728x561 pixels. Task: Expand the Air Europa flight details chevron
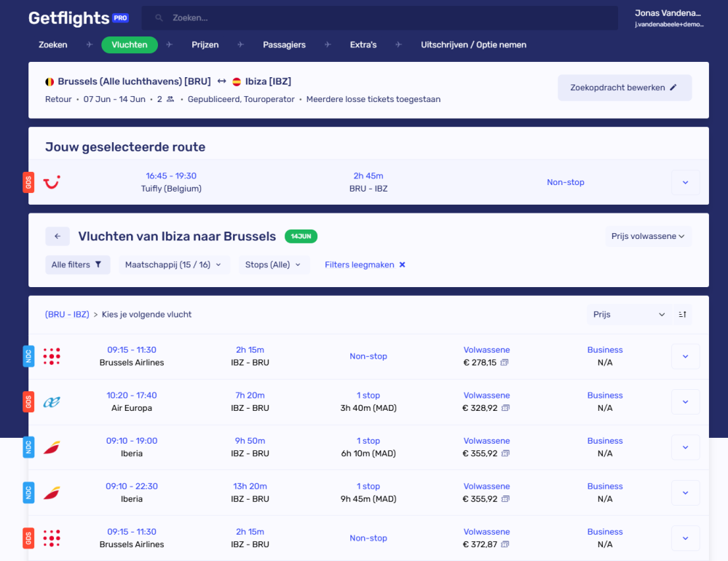(685, 401)
